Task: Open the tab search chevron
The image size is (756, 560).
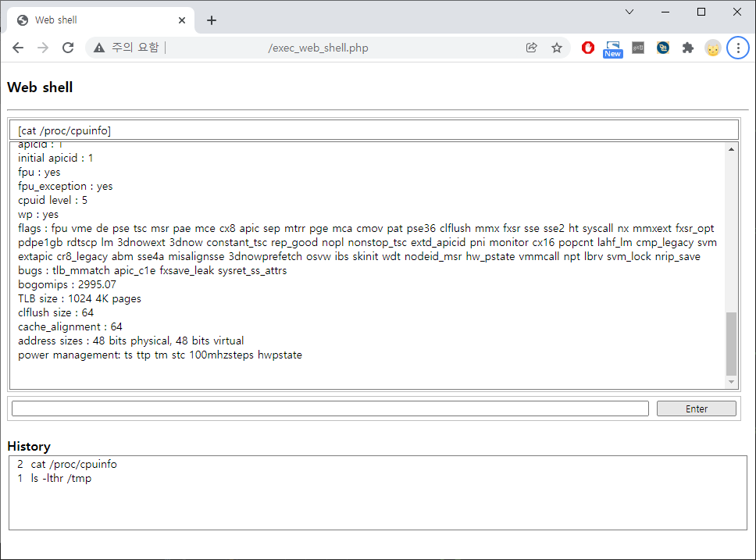Action: click(x=629, y=12)
